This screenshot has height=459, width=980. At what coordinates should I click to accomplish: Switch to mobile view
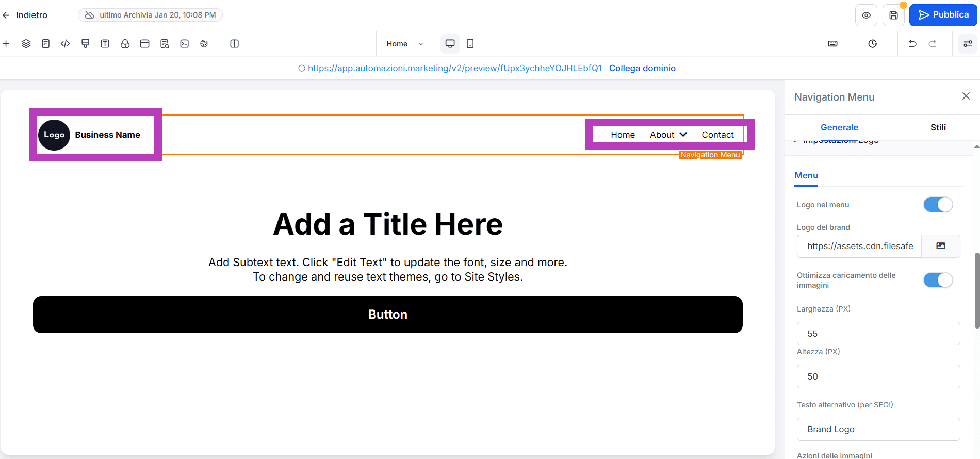pos(470,44)
